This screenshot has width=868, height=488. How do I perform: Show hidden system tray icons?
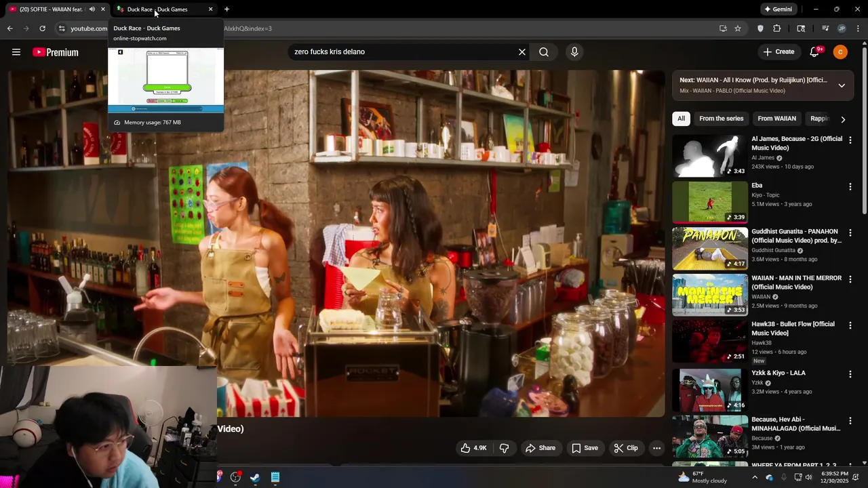[x=755, y=477]
